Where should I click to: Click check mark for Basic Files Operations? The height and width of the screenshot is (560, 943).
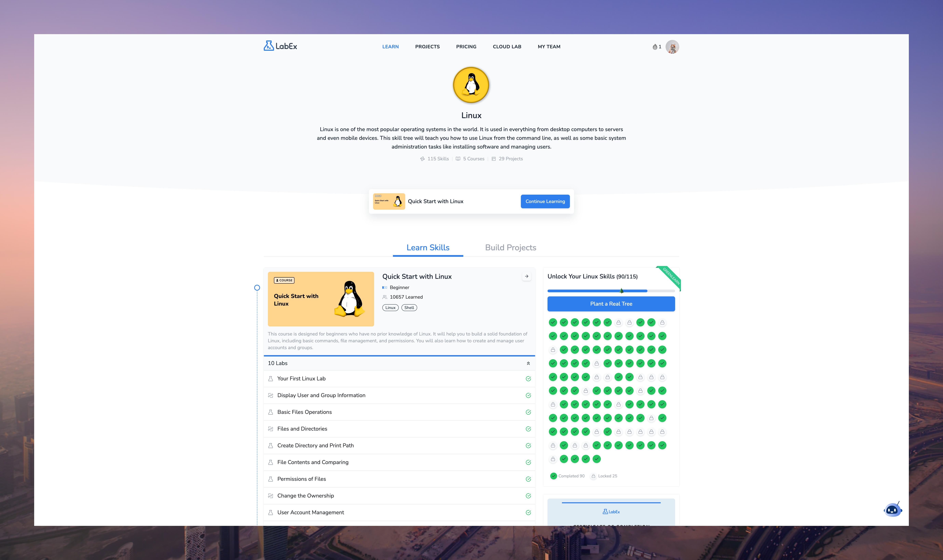click(528, 412)
